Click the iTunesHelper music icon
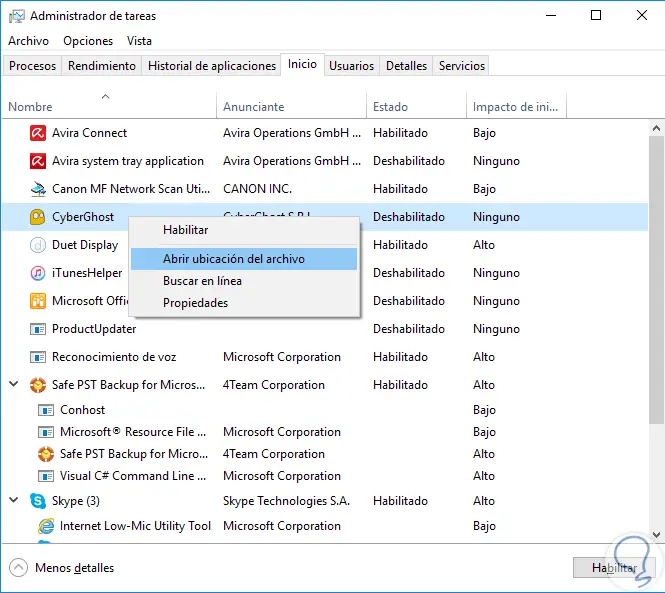The height and width of the screenshot is (593, 665). pos(38,273)
